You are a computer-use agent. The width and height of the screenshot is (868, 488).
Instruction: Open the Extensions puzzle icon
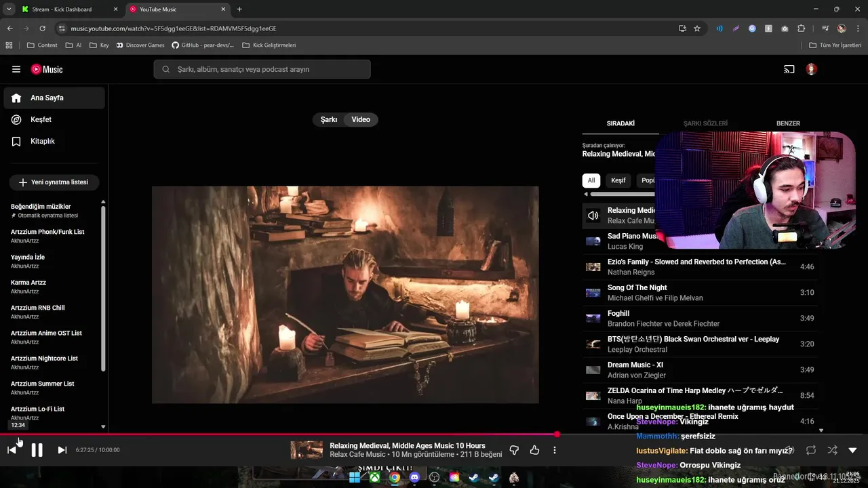[x=802, y=28]
